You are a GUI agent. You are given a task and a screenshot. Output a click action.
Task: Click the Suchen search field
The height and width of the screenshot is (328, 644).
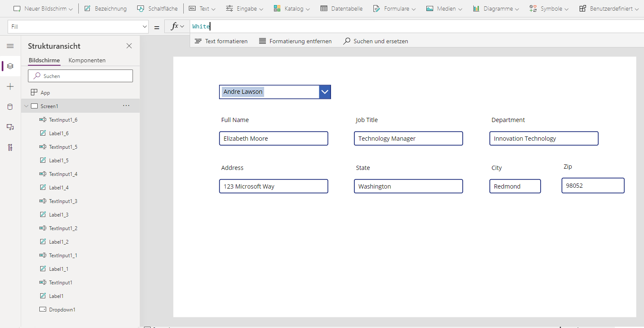80,76
